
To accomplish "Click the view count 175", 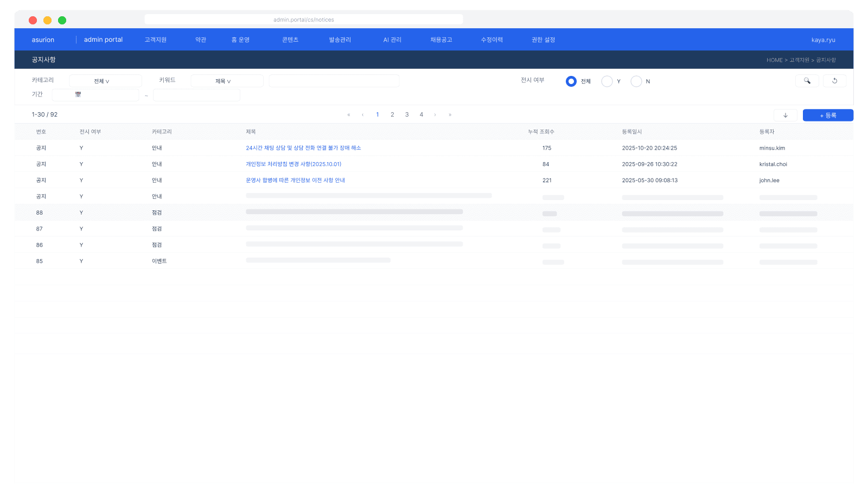I will 547,148.
